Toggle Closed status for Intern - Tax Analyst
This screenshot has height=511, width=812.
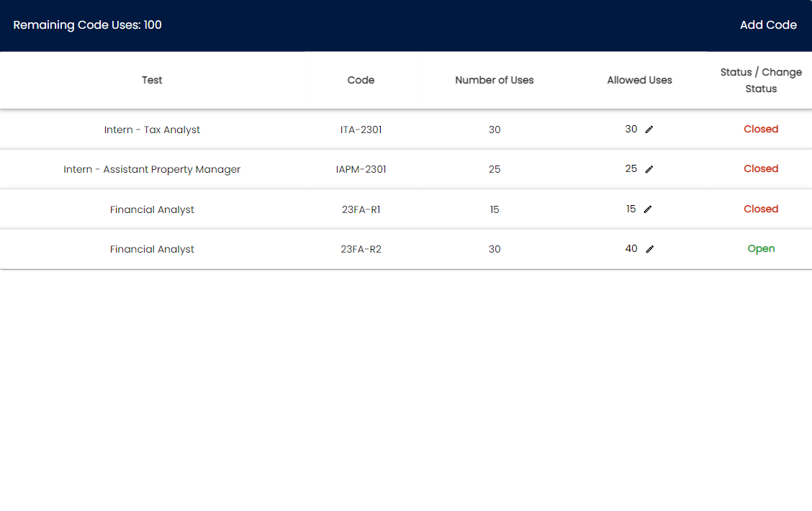point(761,130)
